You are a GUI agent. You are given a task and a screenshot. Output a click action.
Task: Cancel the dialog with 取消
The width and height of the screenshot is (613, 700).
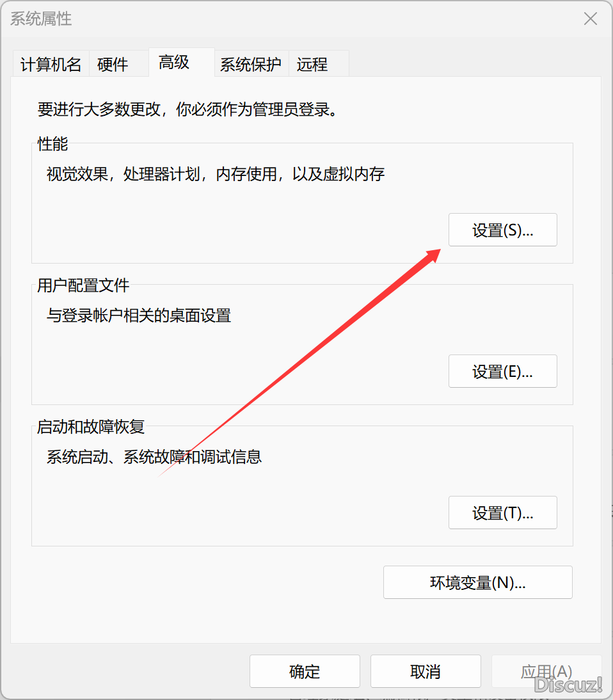tap(426, 671)
